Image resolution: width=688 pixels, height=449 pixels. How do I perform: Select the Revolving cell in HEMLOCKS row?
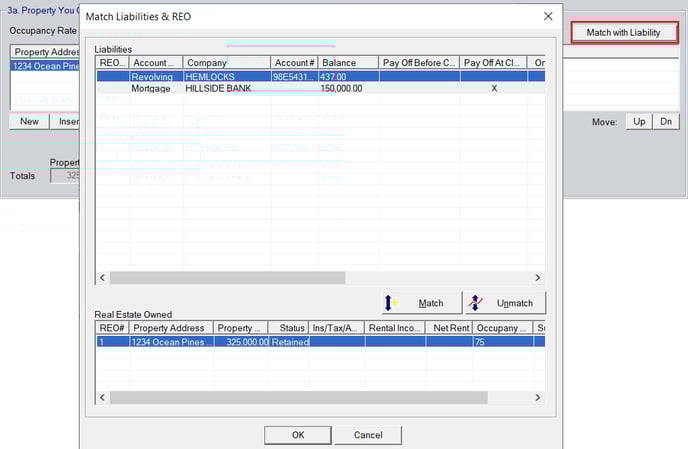[156, 77]
